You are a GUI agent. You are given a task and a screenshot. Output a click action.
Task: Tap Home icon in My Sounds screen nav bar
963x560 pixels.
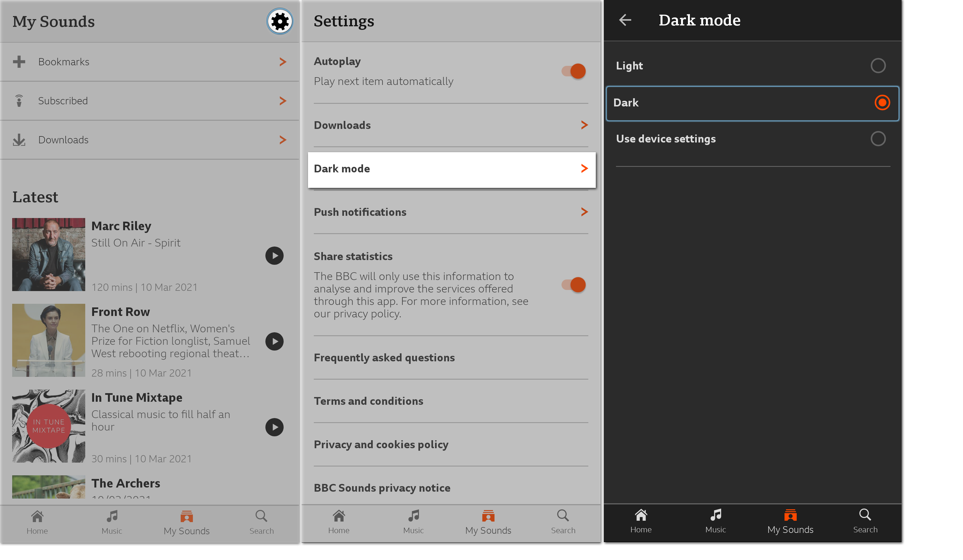(37, 516)
